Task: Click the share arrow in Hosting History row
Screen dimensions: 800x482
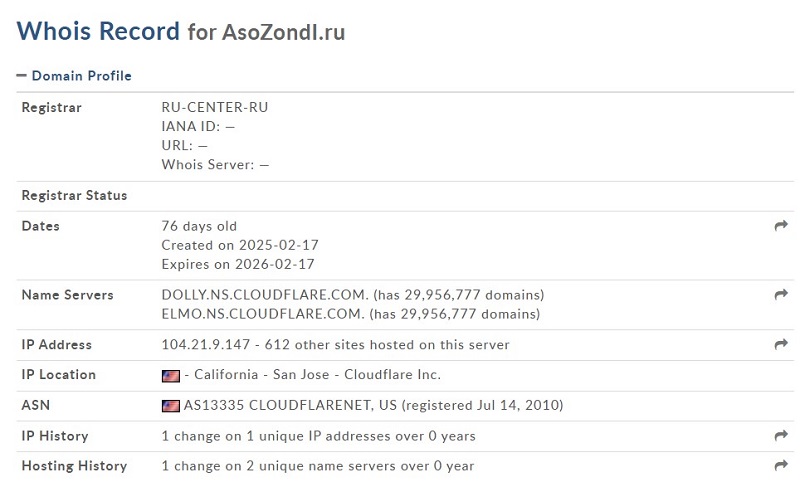Action: click(x=781, y=465)
